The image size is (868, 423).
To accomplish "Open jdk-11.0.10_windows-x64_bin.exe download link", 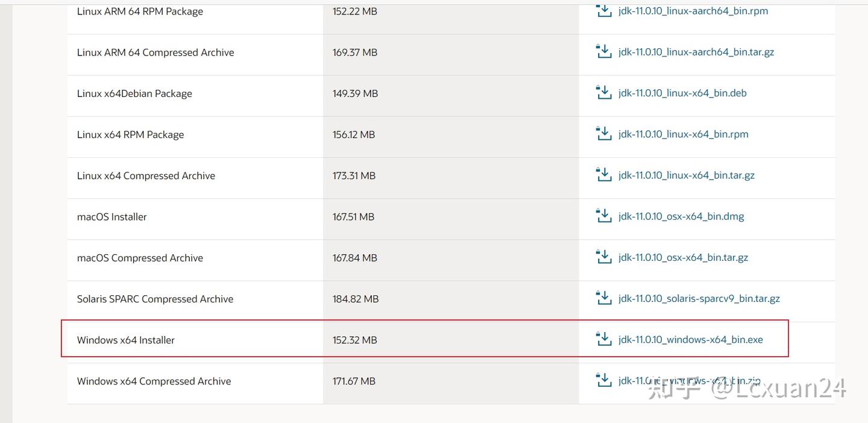I will pyautogui.click(x=690, y=340).
